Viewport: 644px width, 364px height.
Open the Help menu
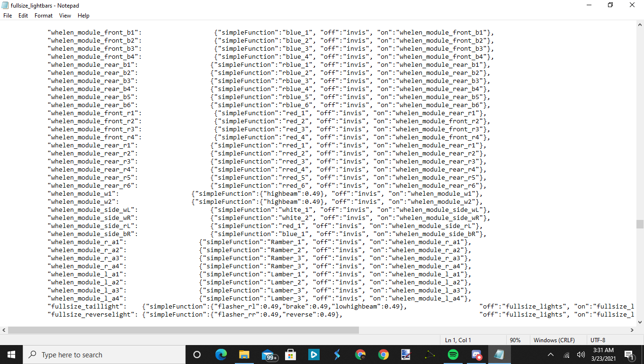(x=83, y=16)
